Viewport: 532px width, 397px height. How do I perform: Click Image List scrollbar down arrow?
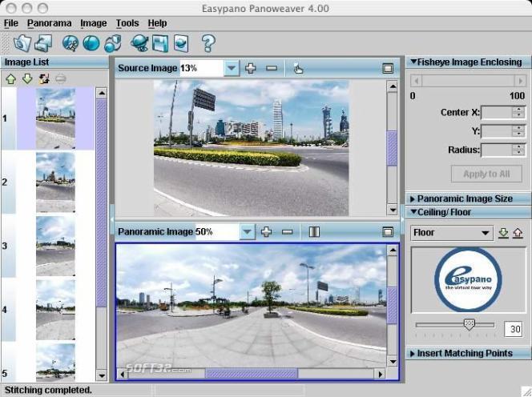pos(102,375)
